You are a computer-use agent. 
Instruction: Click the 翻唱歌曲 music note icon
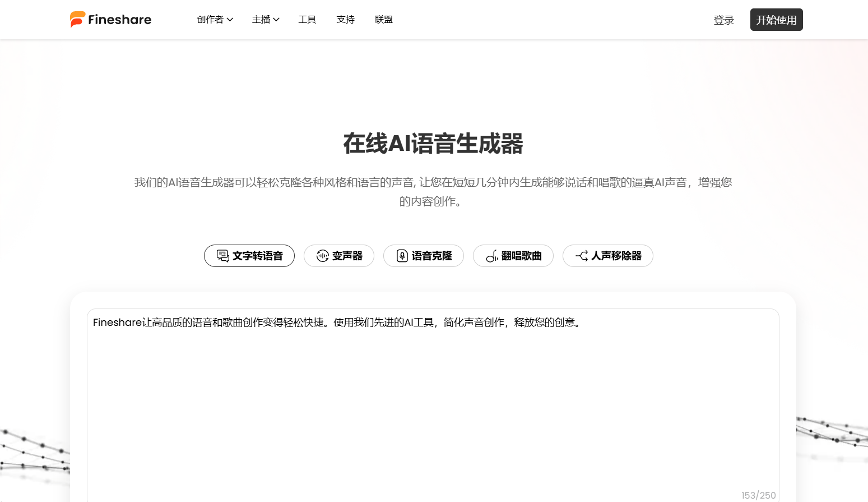click(x=491, y=256)
